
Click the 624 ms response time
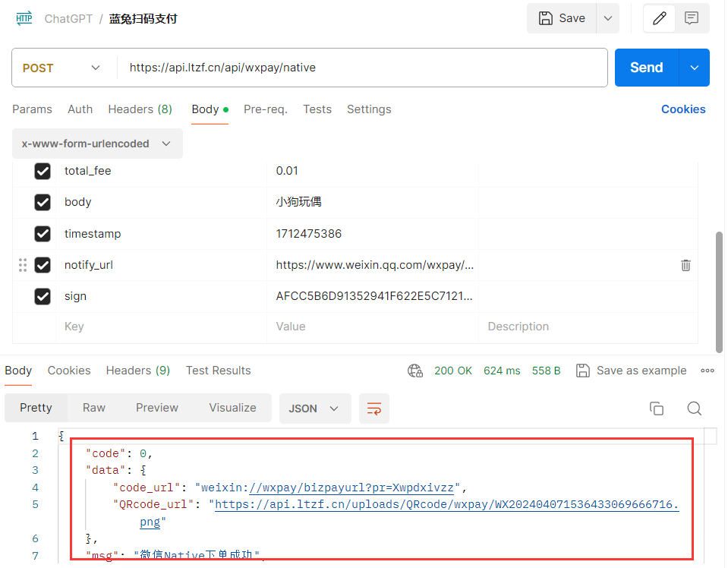(502, 371)
